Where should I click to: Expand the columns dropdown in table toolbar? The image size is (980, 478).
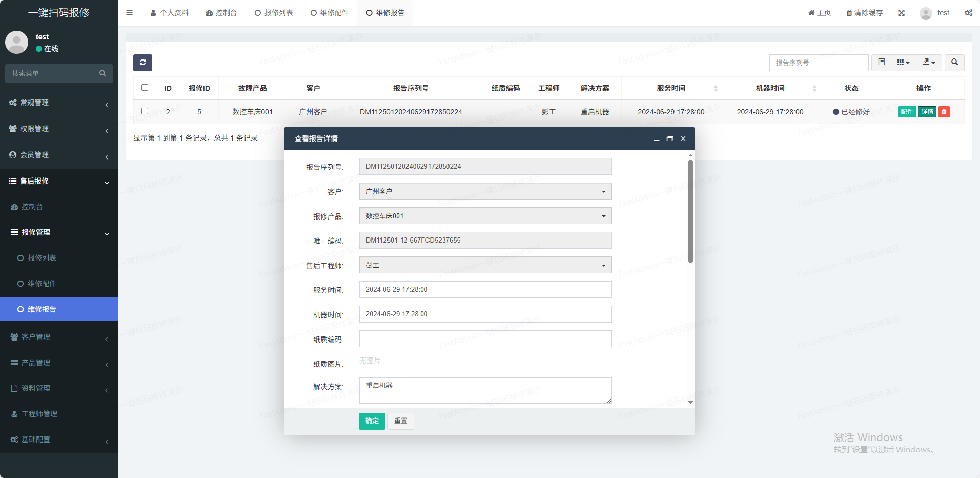tap(903, 63)
